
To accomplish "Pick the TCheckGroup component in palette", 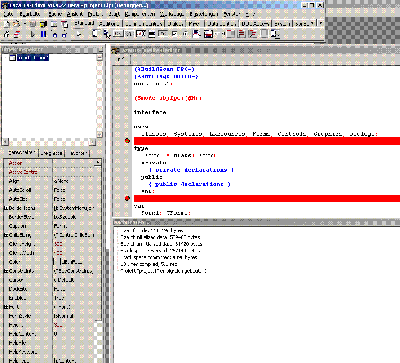I will coord(252,33).
